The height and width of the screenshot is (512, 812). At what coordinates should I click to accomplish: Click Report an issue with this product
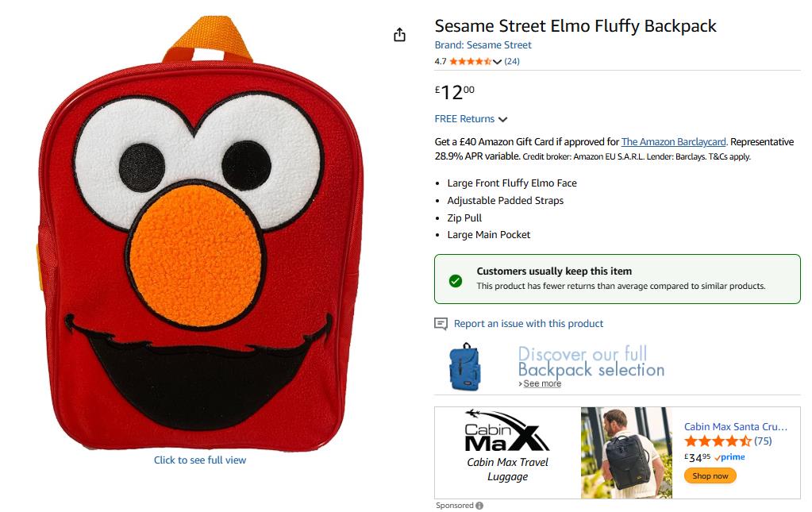529,324
